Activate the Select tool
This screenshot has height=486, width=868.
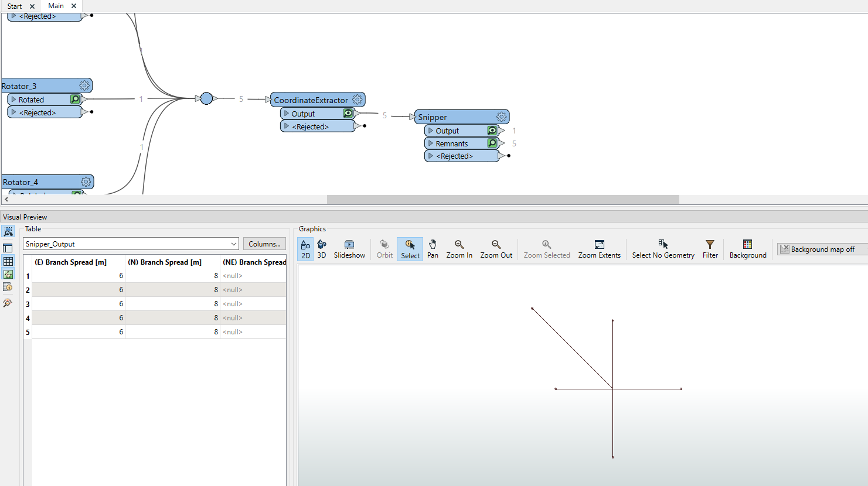[410, 249]
